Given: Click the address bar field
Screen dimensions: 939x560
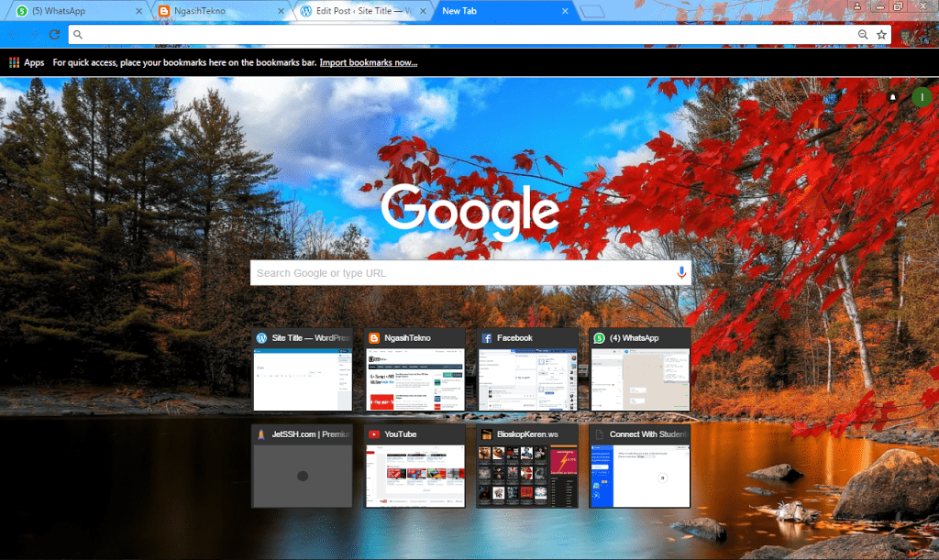Looking at the screenshot, I should tap(467, 35).
